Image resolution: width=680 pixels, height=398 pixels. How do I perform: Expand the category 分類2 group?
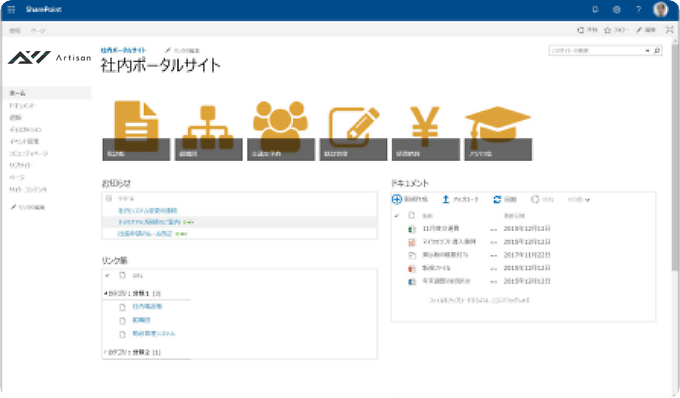[x=105, y=352]
